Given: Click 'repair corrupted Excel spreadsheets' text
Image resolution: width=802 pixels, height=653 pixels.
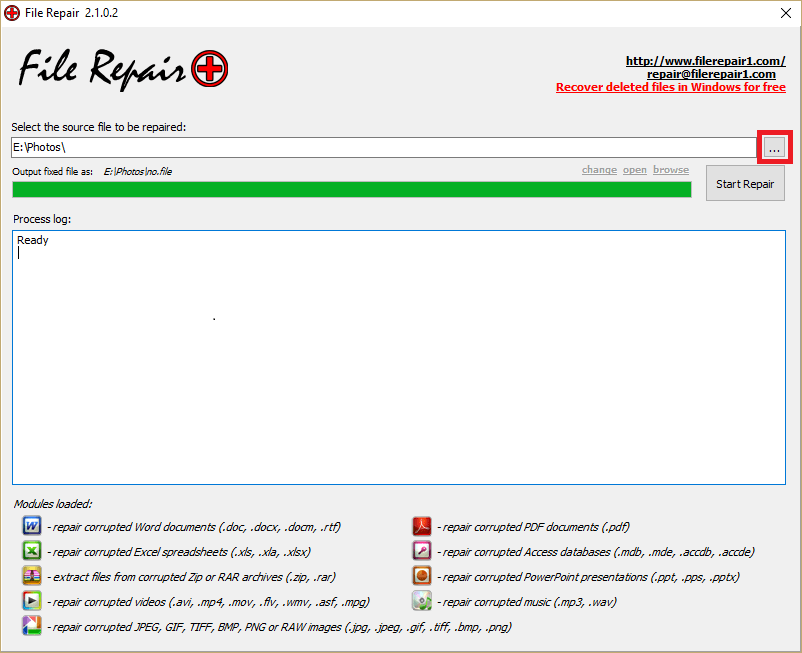Looking at the screenshot, I should [179, 552].
